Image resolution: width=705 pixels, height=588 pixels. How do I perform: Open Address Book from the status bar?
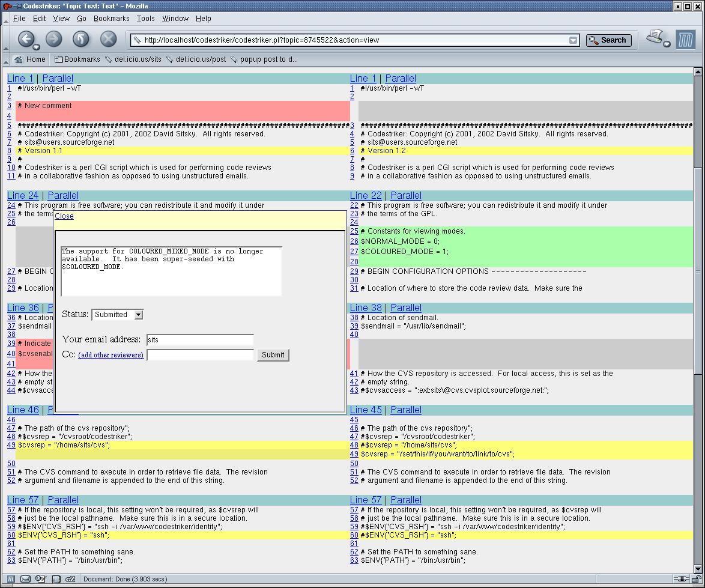coord(56,579)
